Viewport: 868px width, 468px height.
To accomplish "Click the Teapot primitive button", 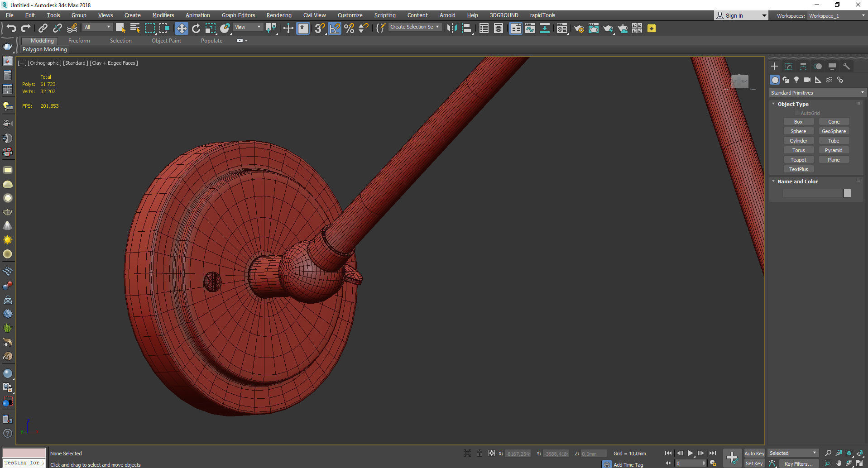I will point(798,160).
